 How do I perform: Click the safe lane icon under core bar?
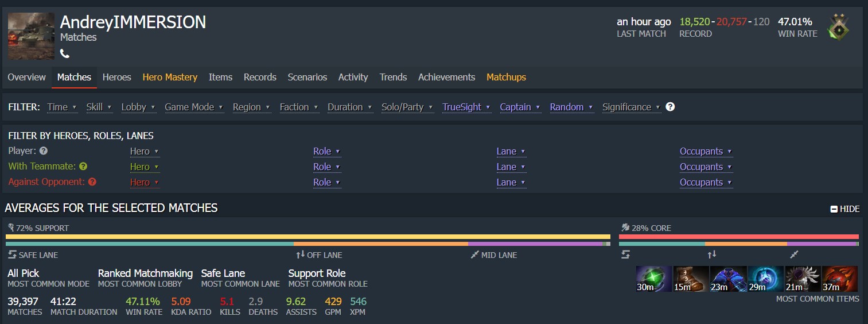[625, 254]
